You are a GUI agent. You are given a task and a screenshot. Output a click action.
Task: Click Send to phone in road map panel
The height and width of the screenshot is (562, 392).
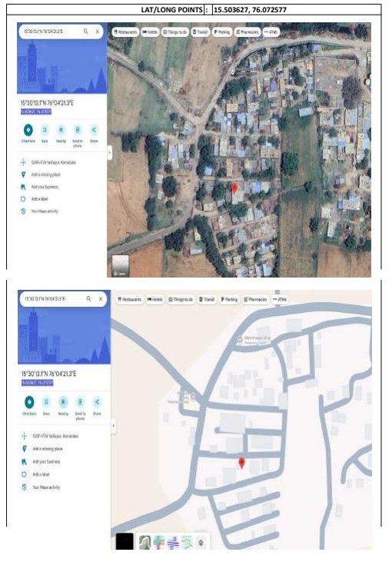(80, 408)
